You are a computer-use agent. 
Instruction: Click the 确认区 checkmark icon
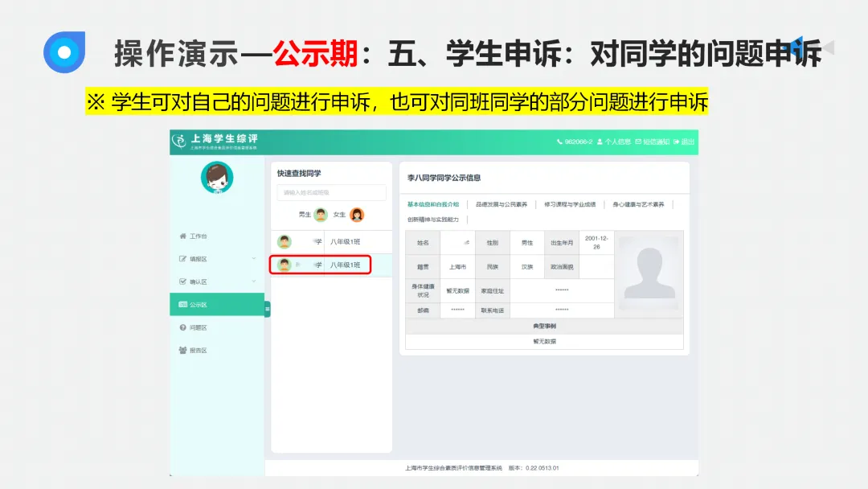click(182, 280)
